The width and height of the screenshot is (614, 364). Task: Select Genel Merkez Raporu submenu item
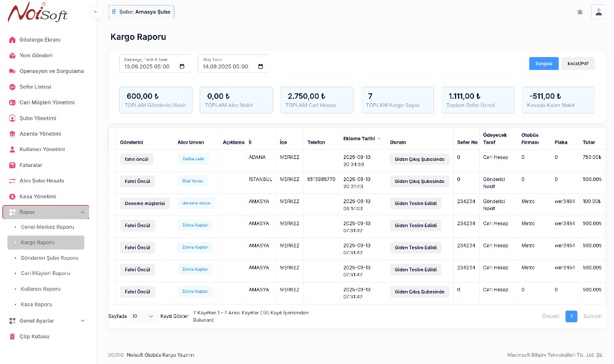click(47, 227)
